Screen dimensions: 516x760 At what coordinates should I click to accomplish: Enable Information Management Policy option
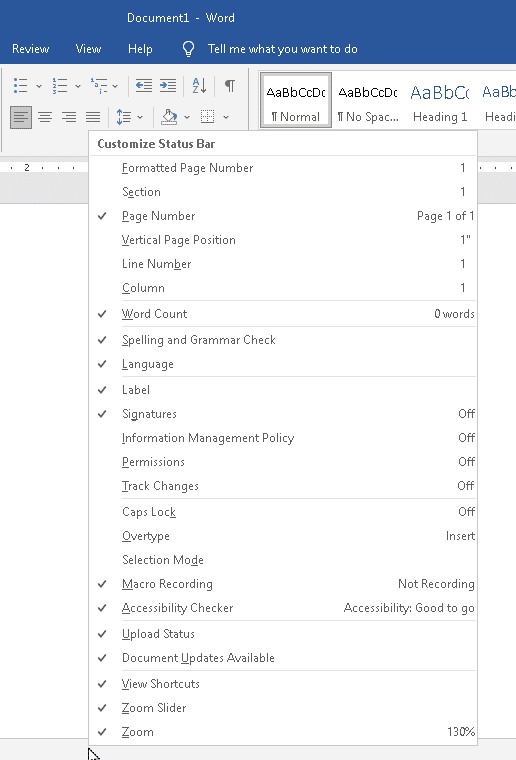[x=283, y=438]
